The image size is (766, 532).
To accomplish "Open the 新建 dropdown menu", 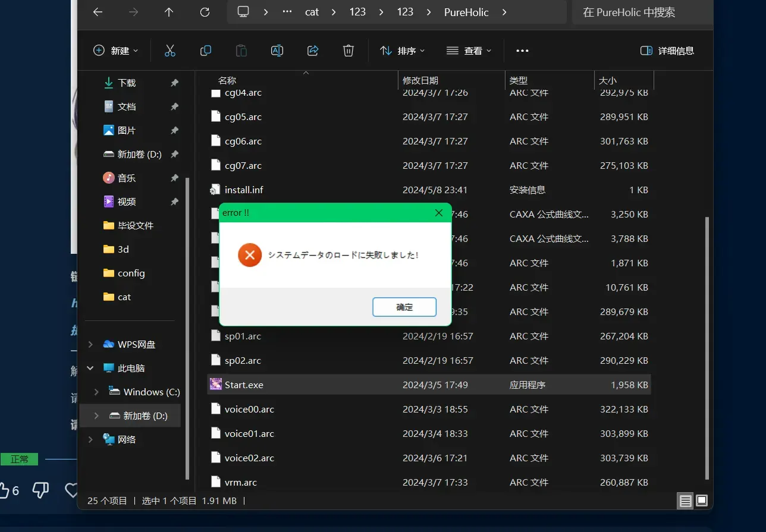I will tap(116, 51).
